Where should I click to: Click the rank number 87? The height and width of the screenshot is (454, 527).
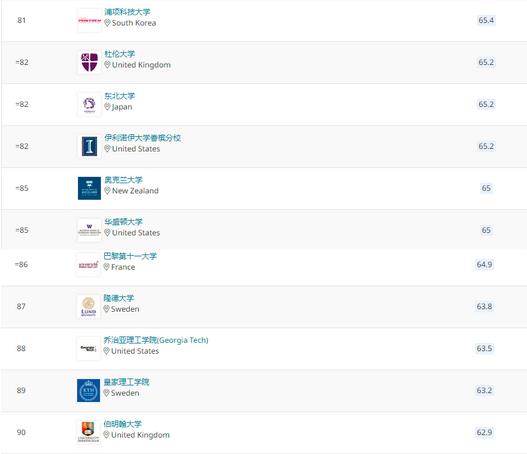coord(21,306)
